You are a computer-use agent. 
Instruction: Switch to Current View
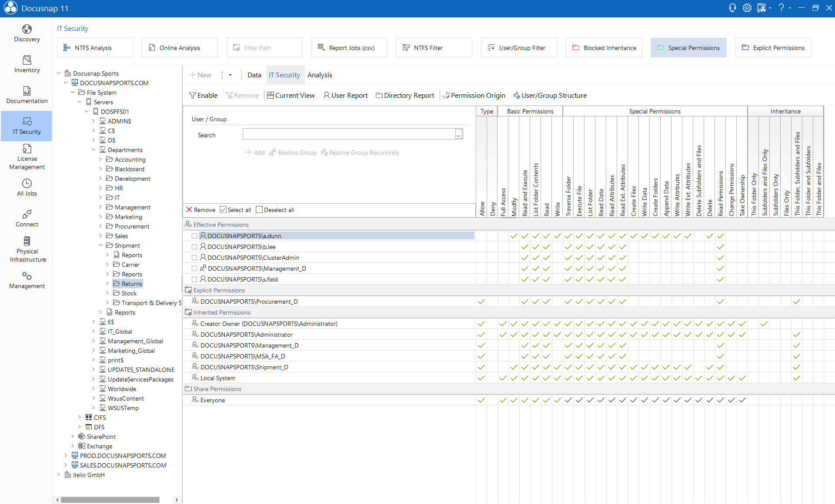tap(291, 96)
